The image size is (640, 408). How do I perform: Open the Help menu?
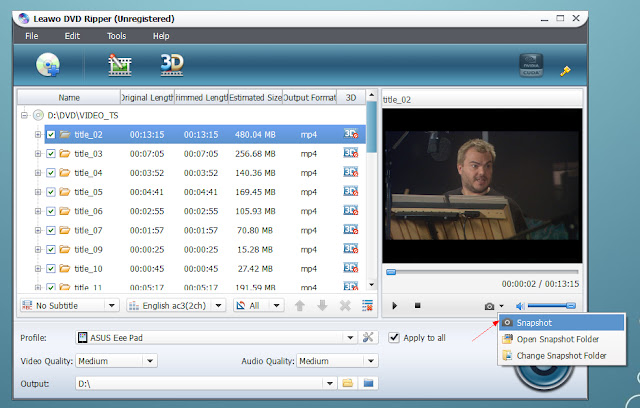(161, 36)
